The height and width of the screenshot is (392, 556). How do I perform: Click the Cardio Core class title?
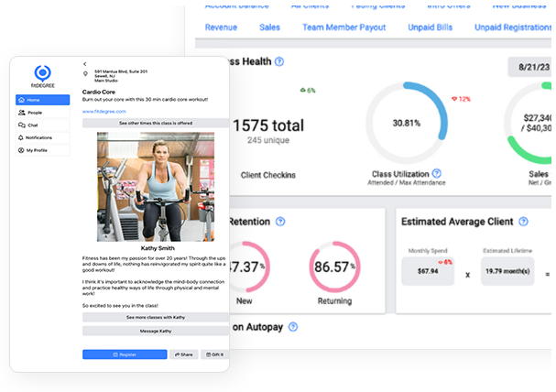point(99,92)
